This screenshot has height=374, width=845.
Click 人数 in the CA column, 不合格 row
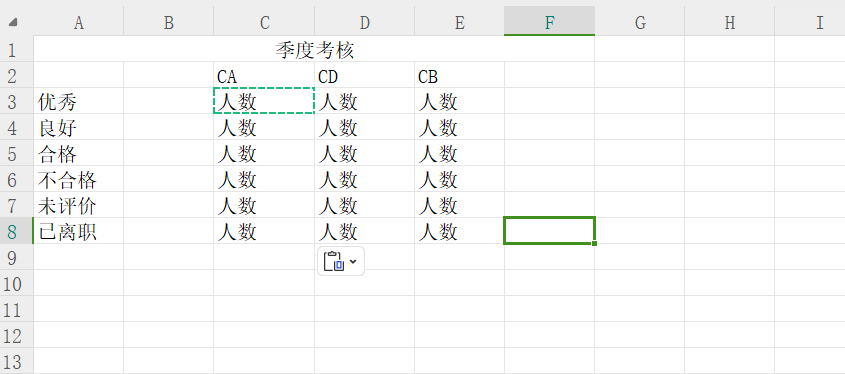tap(264, 179)
